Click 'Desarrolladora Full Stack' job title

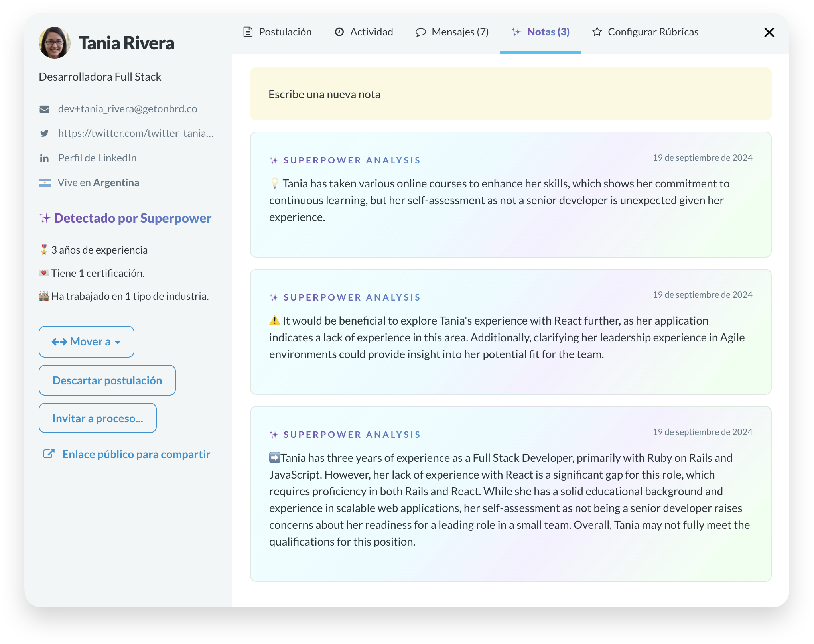point(100,77)
